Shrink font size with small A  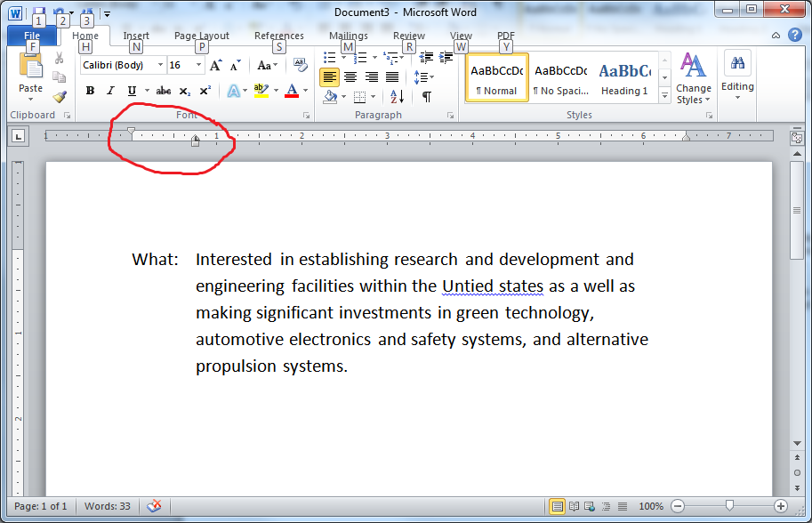pos(236,65)
